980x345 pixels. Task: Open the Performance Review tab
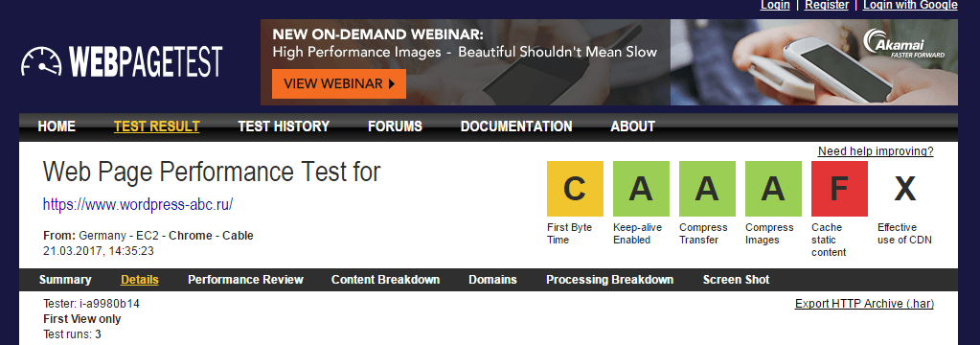(x=245, y=280)
